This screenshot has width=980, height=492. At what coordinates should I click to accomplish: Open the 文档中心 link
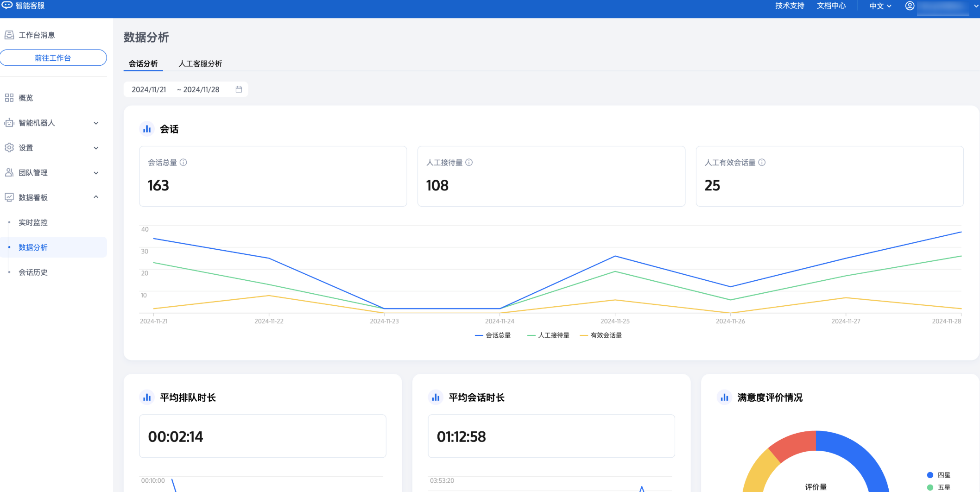(x=831, y=6)
